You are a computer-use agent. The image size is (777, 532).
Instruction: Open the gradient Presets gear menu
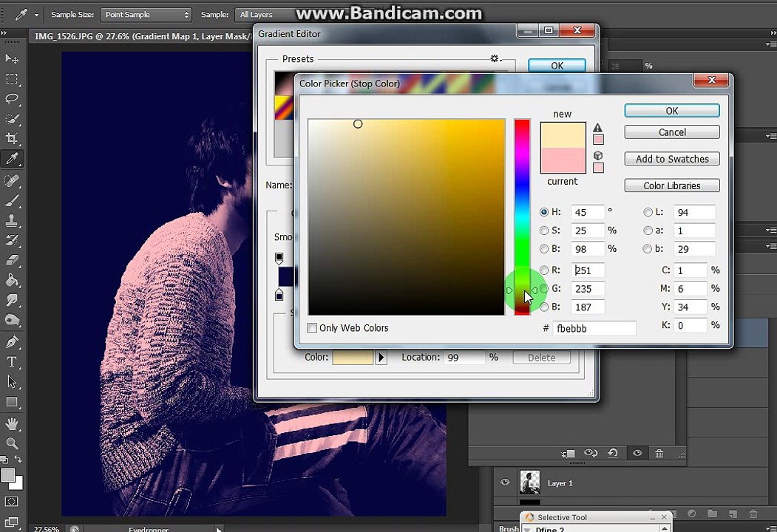click(495, 59)
